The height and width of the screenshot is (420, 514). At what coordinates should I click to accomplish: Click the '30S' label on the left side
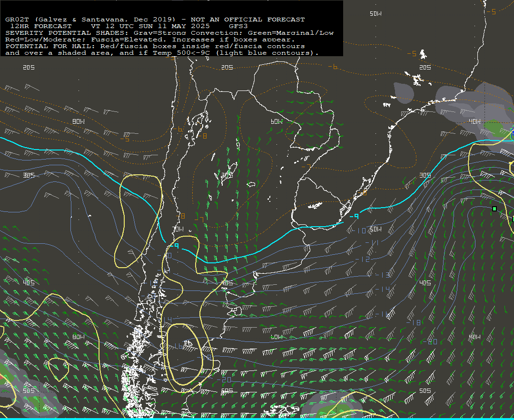(29, 175)
